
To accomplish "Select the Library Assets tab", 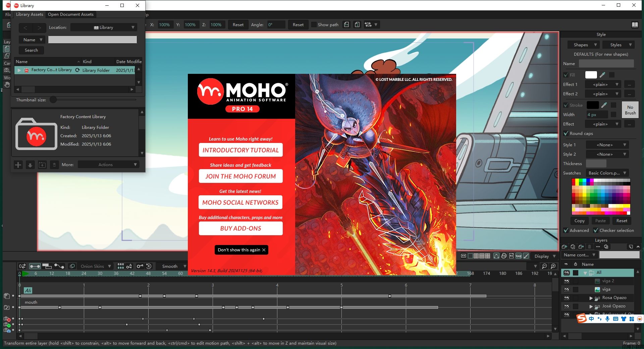I will click(30, 14).
